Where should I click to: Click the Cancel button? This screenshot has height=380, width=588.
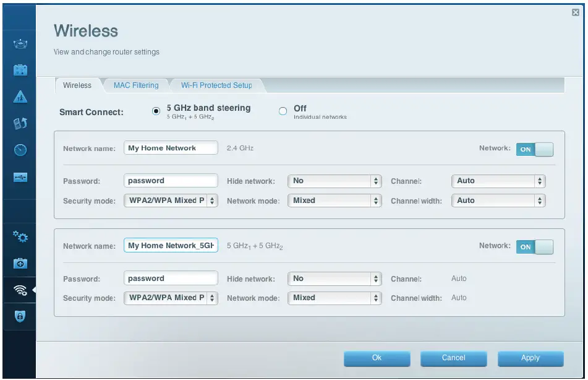pos(453,358)
